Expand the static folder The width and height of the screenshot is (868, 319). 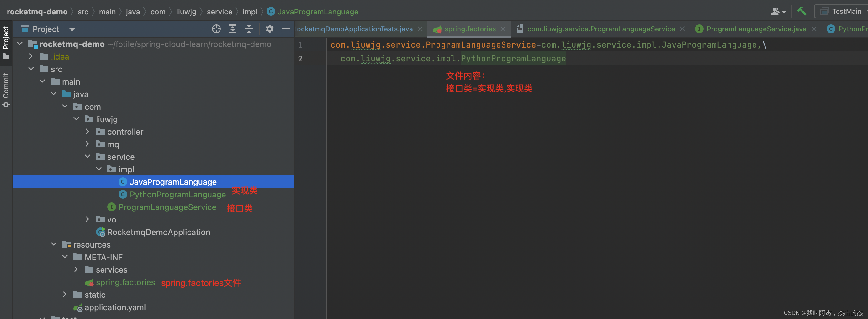tap(65, 295)
